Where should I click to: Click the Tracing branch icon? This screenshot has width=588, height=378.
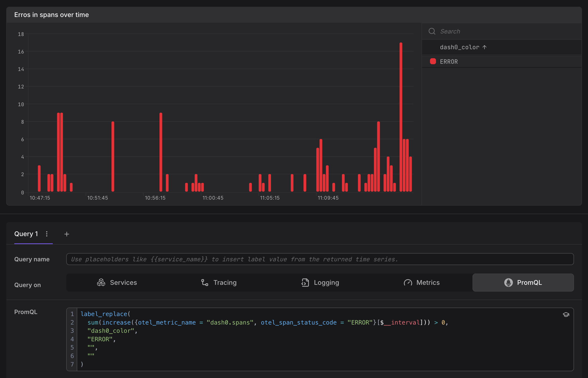click(x=205, y=282)
